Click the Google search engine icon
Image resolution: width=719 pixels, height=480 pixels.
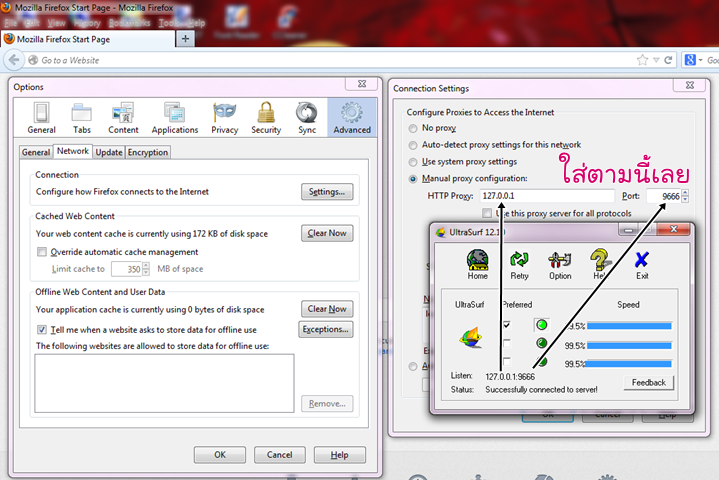(x=690, y=60)
